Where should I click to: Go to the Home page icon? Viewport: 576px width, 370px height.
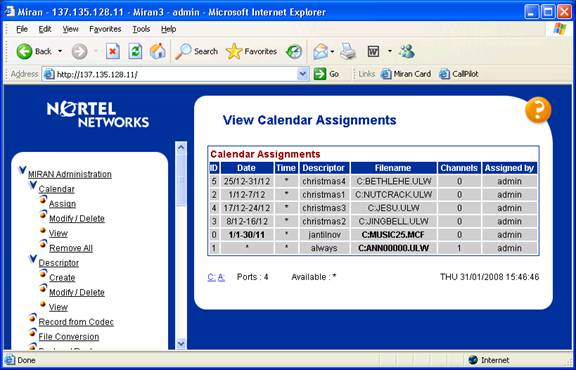tap(157, 51)
